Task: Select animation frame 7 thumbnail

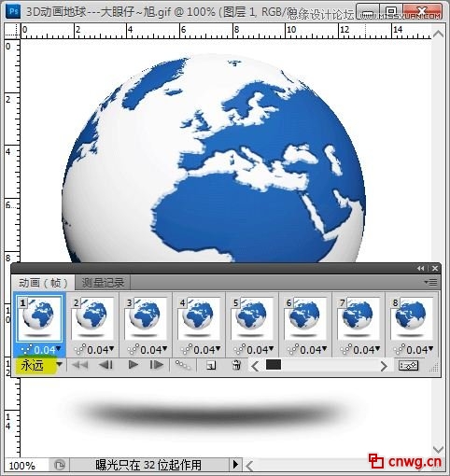Action: (x=359, y=318)
